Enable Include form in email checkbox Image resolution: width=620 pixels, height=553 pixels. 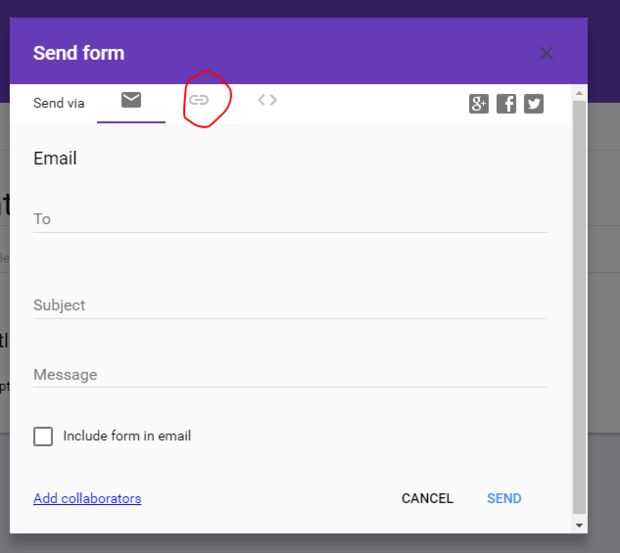[x=43, y=436]
